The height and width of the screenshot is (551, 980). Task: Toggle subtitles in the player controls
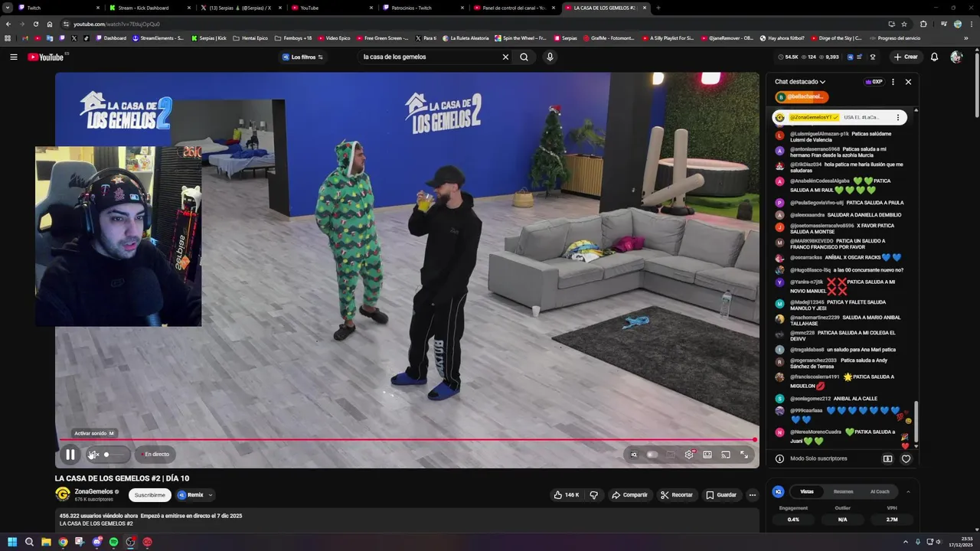(671, 455)
